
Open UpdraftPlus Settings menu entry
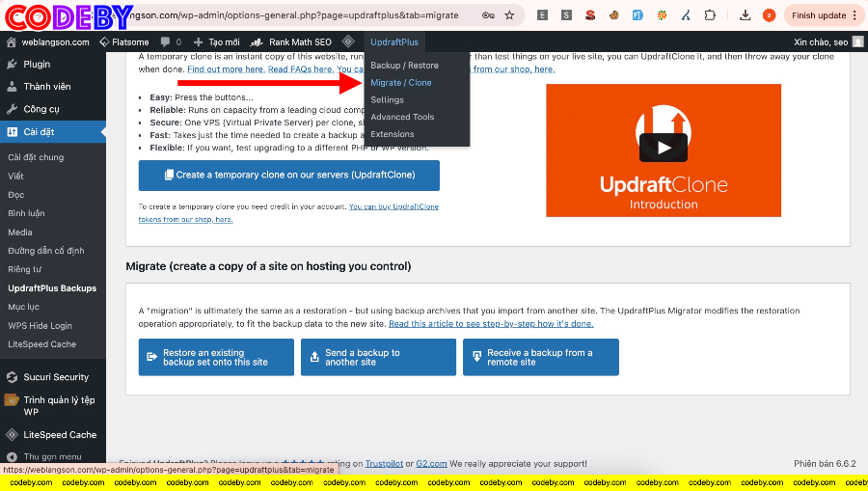click(387, 99)
